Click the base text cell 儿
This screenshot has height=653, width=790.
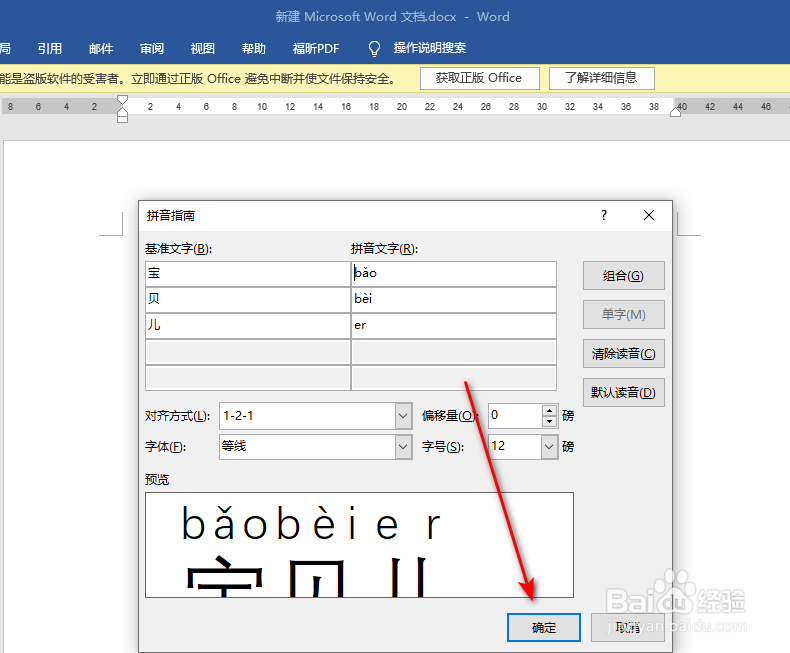point(247,326)
